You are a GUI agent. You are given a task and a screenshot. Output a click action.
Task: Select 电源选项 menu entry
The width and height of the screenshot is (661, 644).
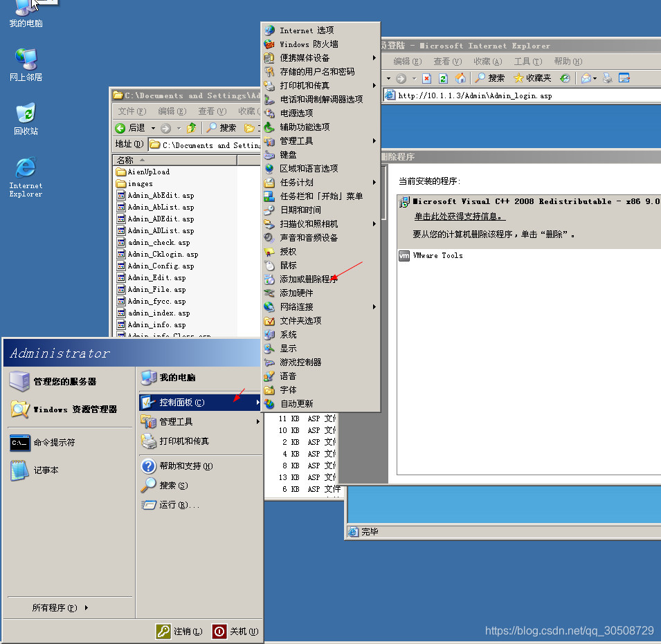(320, 113)
